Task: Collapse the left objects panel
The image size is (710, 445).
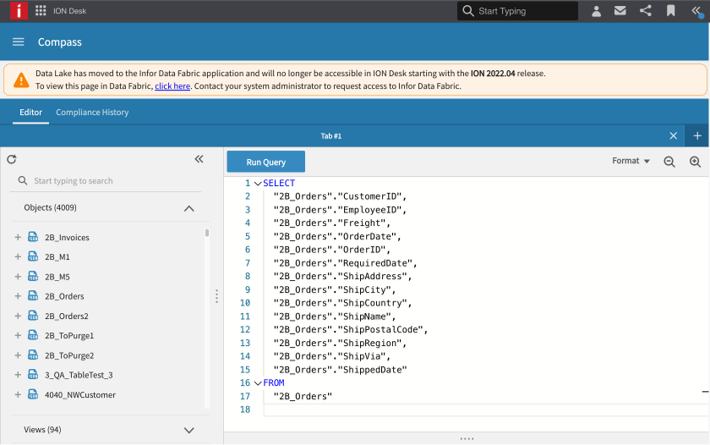Action: pyautogui.click(x=198, y=159)
